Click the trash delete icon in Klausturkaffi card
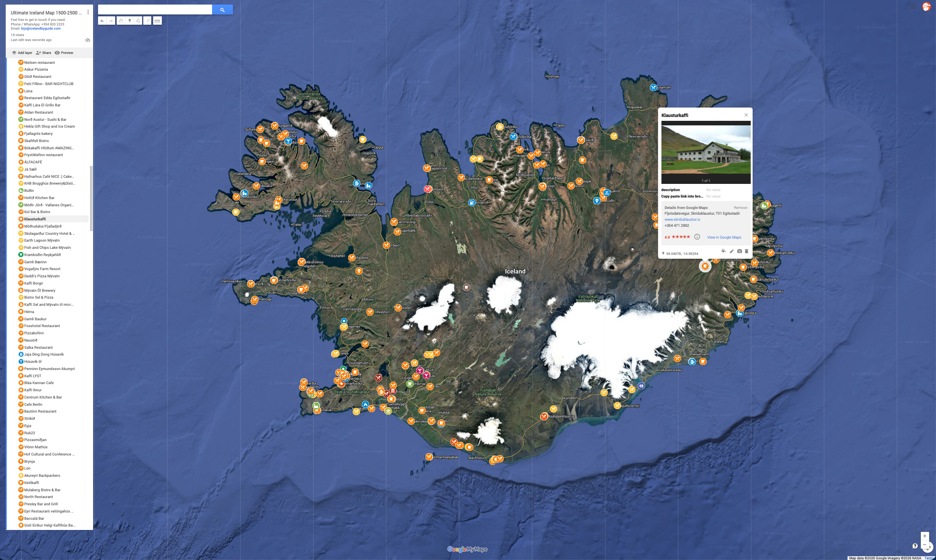The height and width of the screenshot is (560, 936). [746, 251]
